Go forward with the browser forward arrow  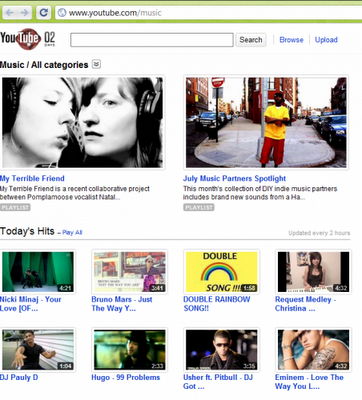click(24, 13)
